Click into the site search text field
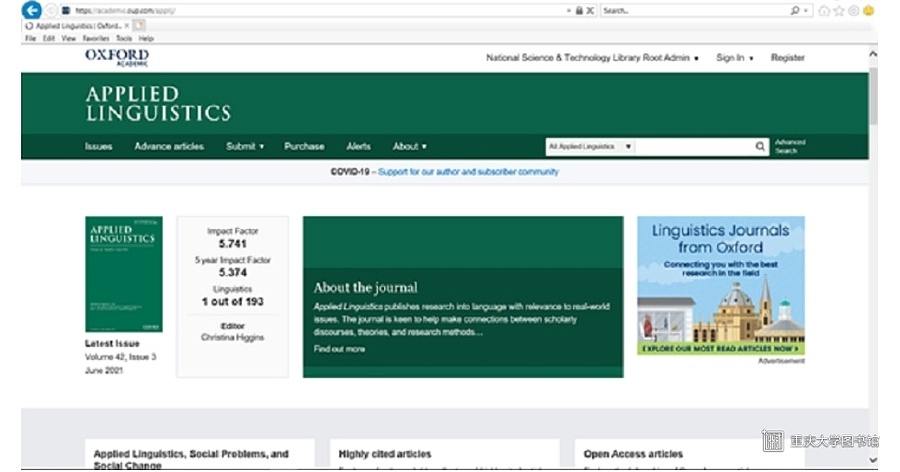 coord(695,146)
